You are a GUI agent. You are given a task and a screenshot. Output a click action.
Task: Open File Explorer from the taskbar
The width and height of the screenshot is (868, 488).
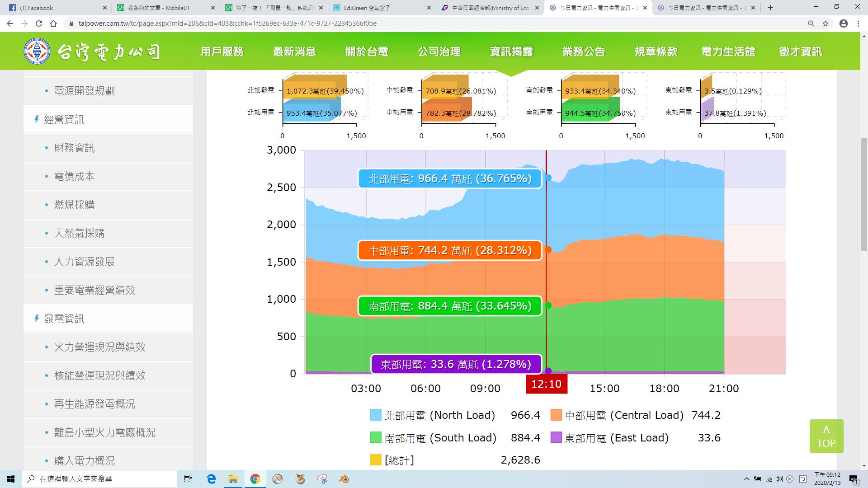click(x=233, y=479)
